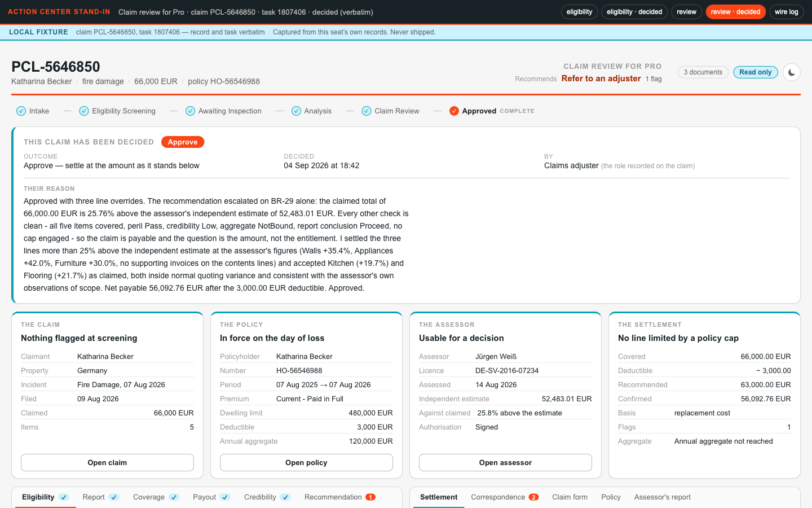Image resolution: width=812 pixels, height=508 pixels.
Task: Click the Eligibility Screening checkmark icon
Action: [x=84, y=111]
